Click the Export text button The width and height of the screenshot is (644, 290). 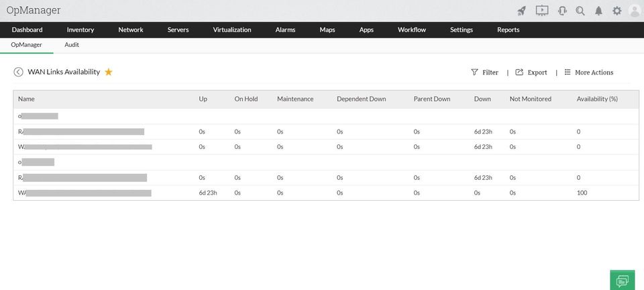537,72
